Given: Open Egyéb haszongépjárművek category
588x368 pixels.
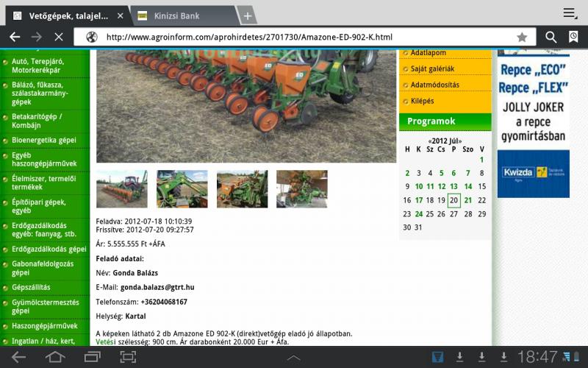Looking at the screenshot, I should pyautogui.click(x=45, y=159).
